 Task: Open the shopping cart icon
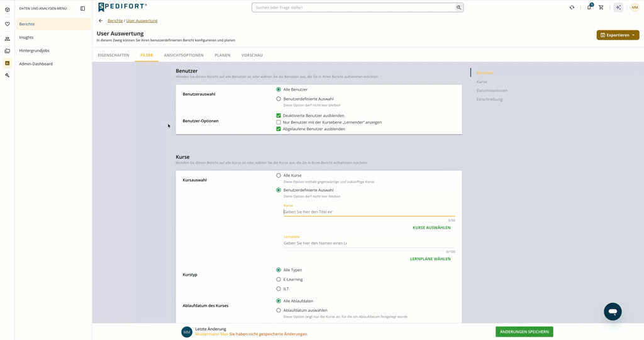point(601,8)
